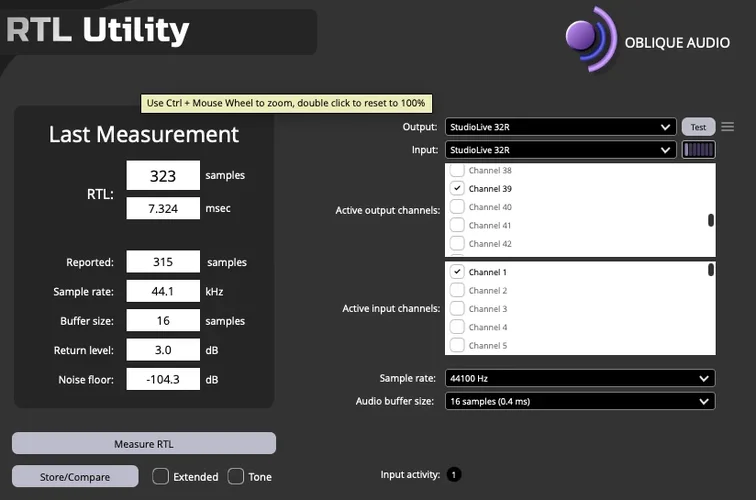Click the input channels list scrollbar thumb

(711, 270)
